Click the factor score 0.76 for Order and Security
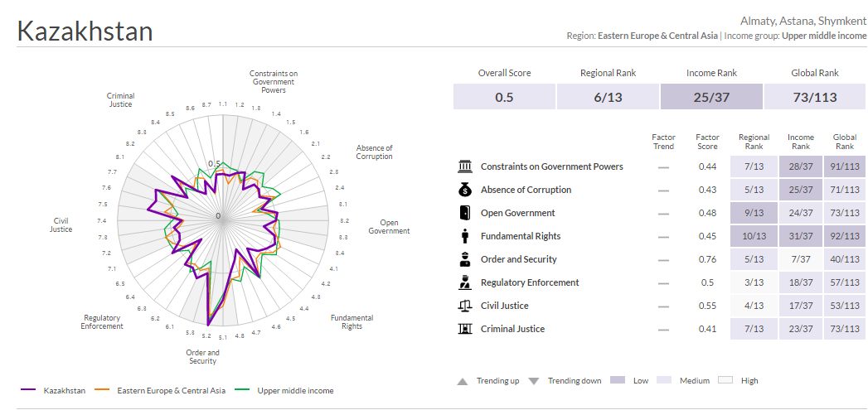Screen dimensions: 868x410 click(707, 259)
